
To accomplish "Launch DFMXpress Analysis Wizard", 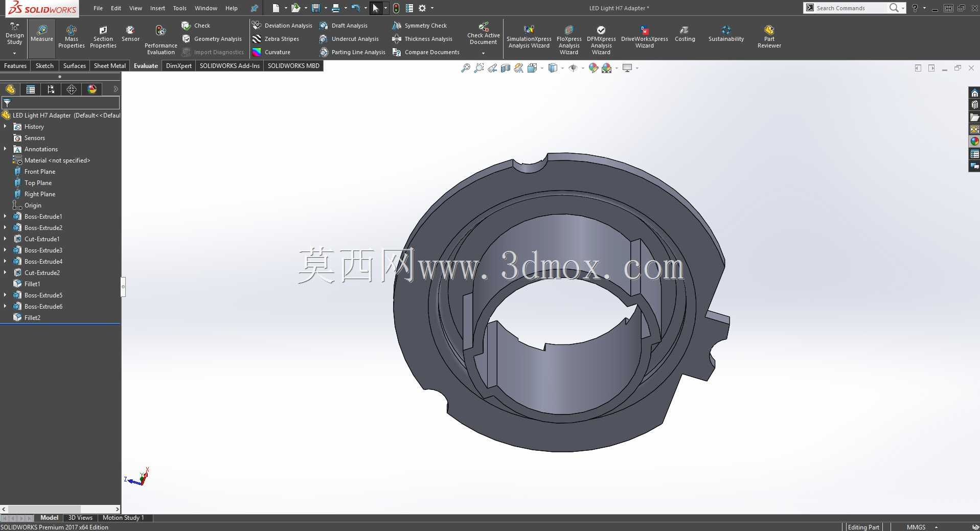I will tap(601, 40).
